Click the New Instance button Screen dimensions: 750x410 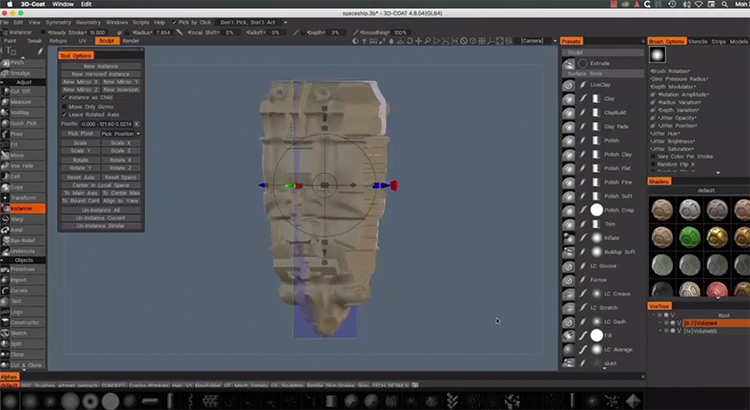click(100, 66)
